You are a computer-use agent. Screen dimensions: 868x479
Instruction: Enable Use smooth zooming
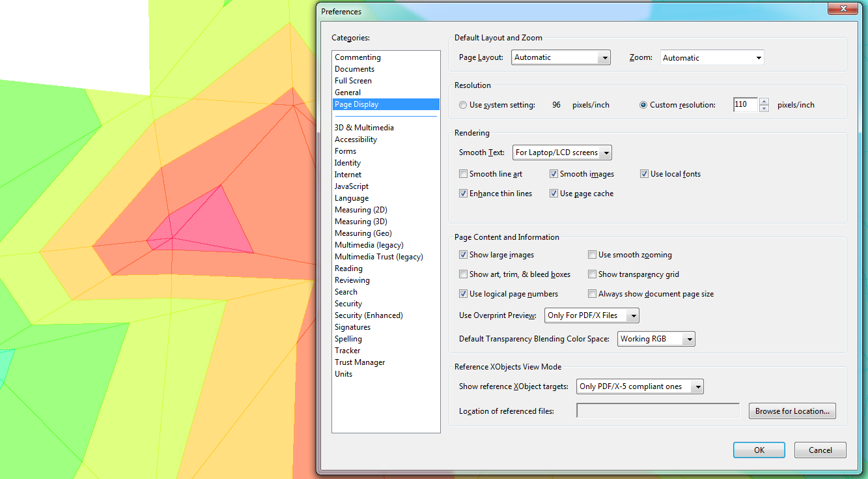click(592, 254)
